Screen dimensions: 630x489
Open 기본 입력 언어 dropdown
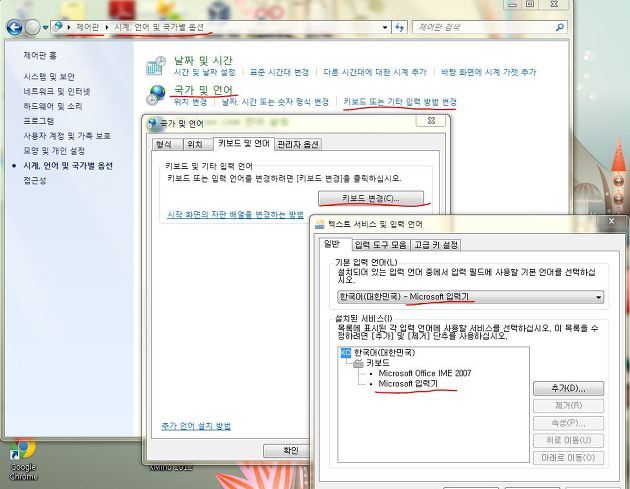coord(470,297)
